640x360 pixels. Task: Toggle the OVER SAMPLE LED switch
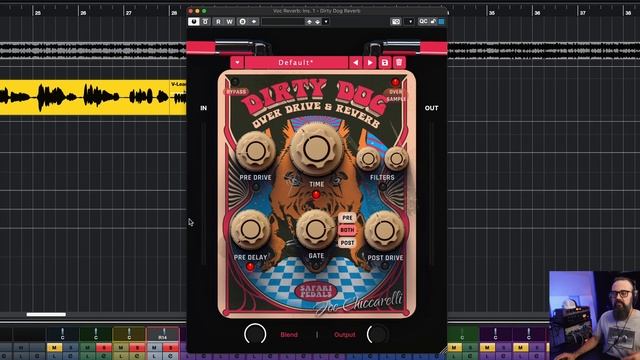point(395,82)
